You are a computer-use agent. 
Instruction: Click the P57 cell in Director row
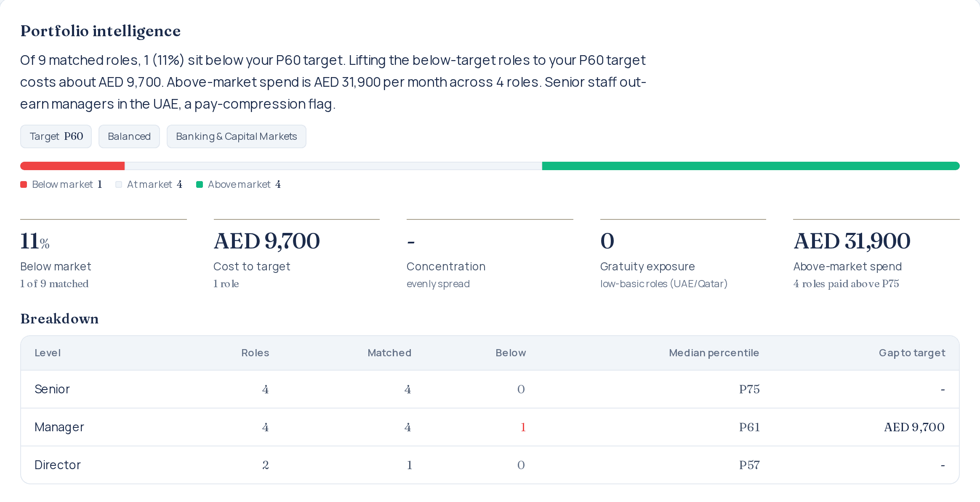click(x=749, y=465)
